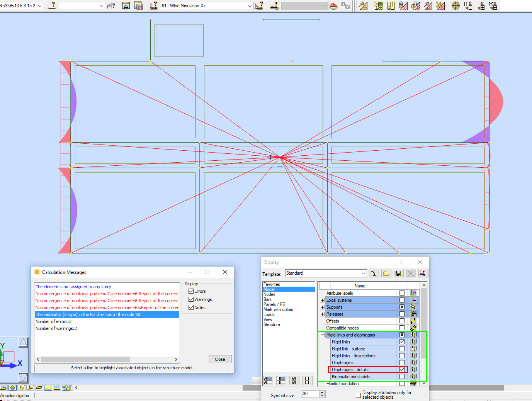Select the Nodes category in the Display list

point(270,294)
